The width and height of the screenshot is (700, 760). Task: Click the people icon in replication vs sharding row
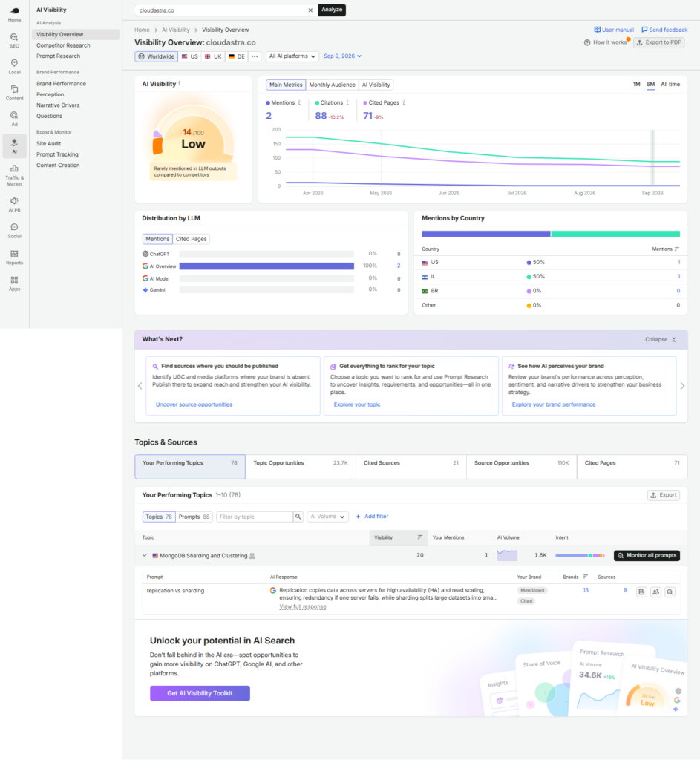point(656,592)
